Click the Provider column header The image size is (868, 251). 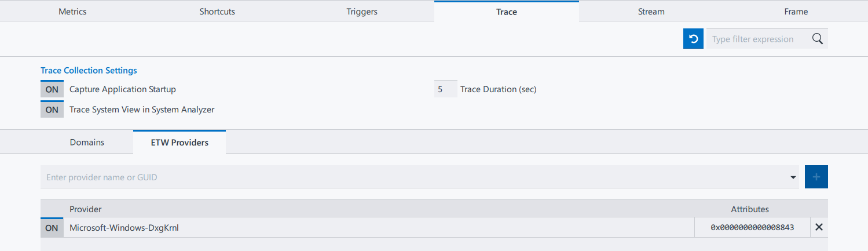[86, 209]
